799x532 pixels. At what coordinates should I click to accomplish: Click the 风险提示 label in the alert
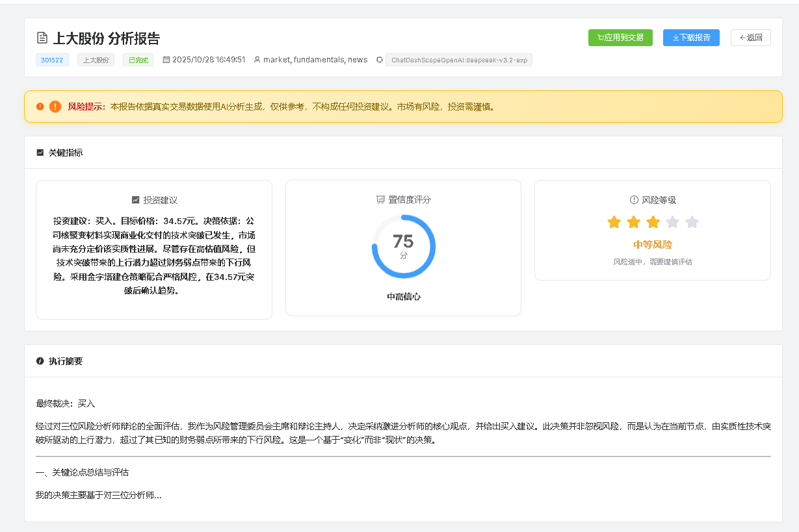[86, 107]
